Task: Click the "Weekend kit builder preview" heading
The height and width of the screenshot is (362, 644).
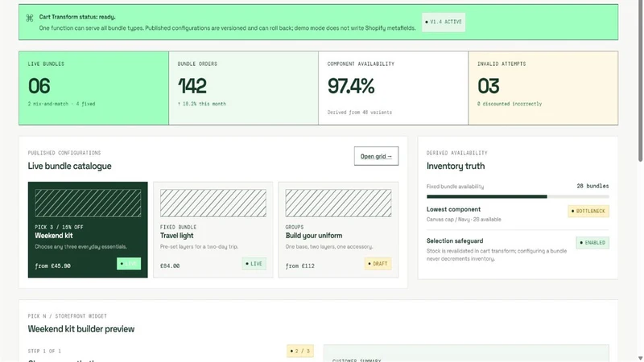Action: click(81, 329)
